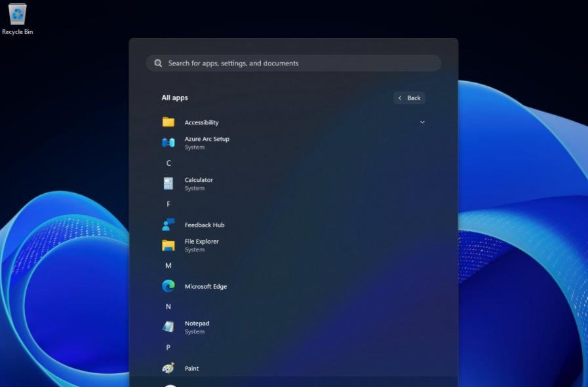This screenshot has height=387, width=588.
Task: Select the Accessibility folder name text
Action: 201,122
